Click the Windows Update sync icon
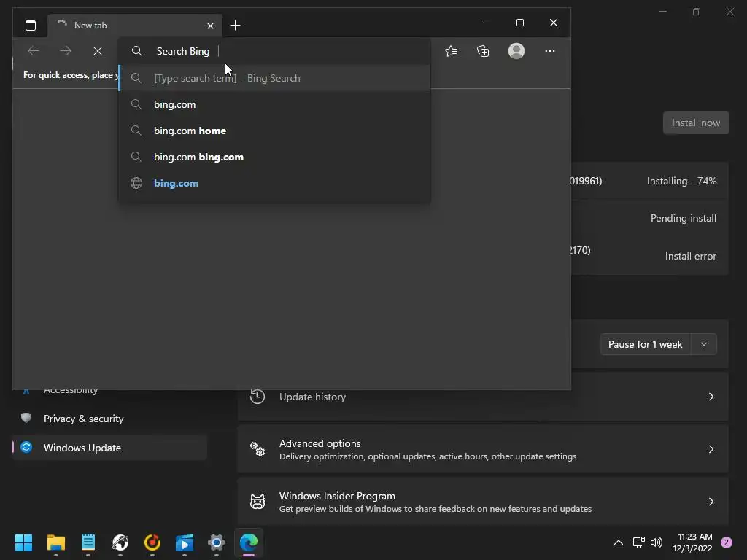Screen dimensions: 747x560 (x=26, y=447)
